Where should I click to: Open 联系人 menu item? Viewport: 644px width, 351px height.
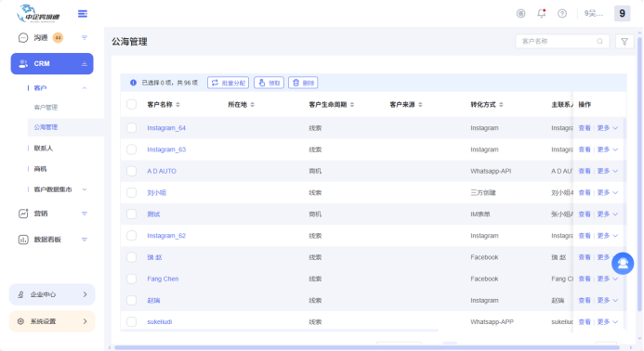click(x=43, y=149)
